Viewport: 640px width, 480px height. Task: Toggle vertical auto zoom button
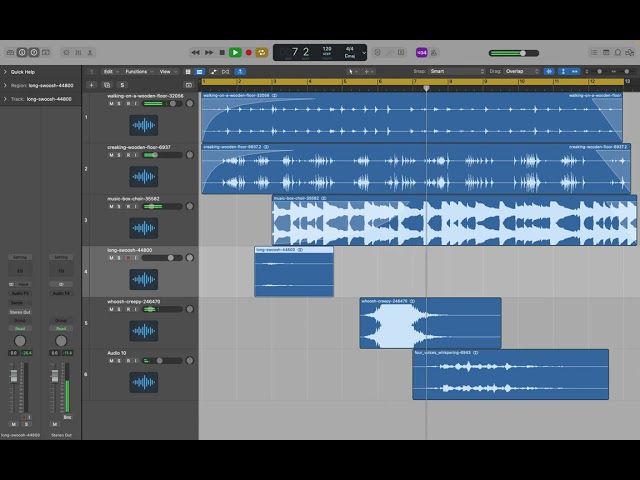563,71
